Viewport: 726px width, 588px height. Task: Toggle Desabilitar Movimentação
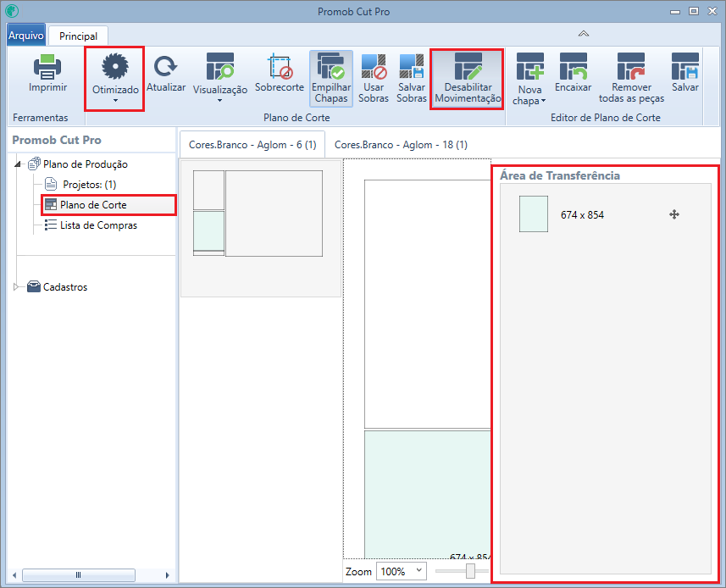468,79
